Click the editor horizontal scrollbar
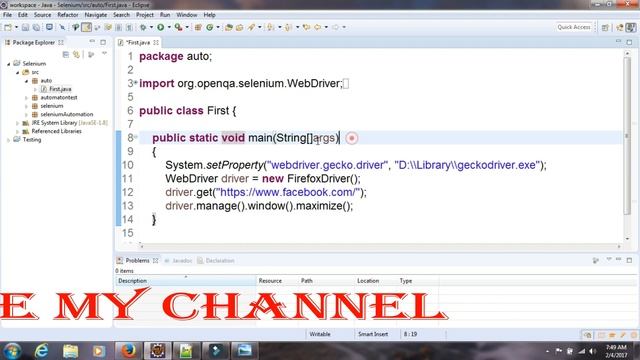The image size is (640, 360). 380,246
